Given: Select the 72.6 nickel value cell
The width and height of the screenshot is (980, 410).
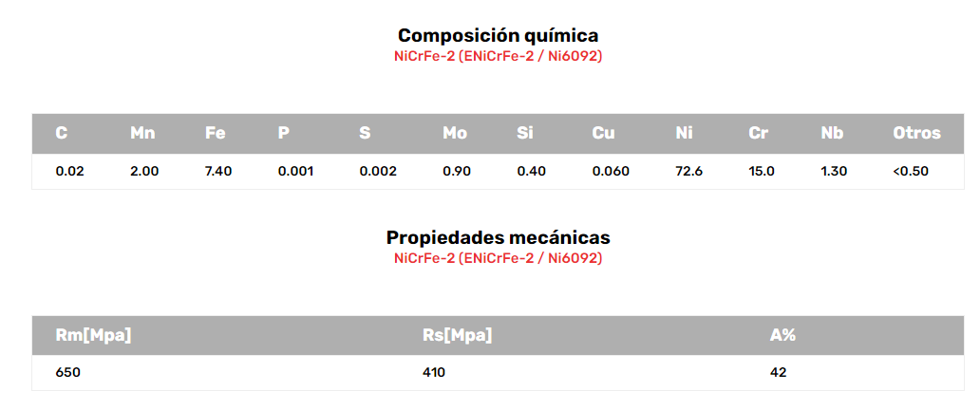Looking at the screenshot, I should (x=688, y=172).
